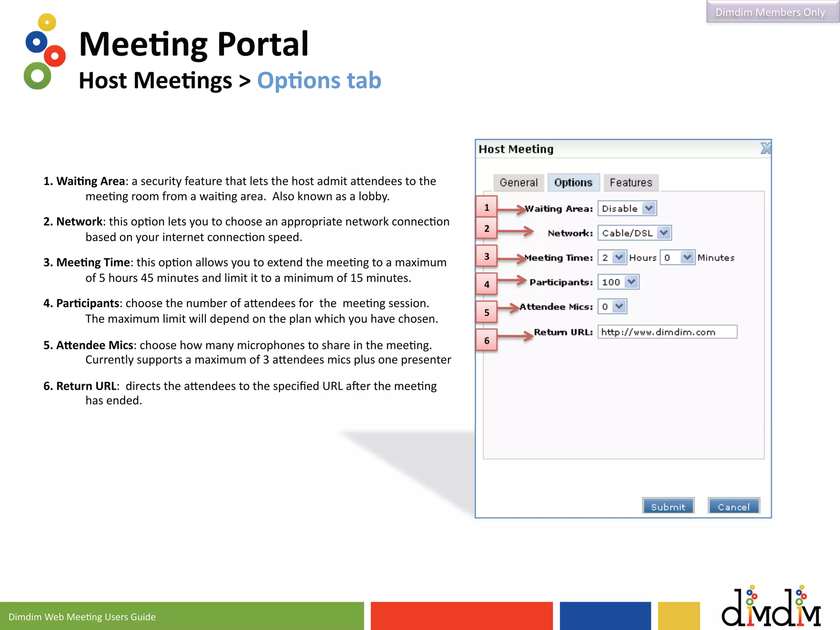This screenshot has width=840, height=630.
Task: Expand the Network Cable/DSL dropdown
Action: 634,233
